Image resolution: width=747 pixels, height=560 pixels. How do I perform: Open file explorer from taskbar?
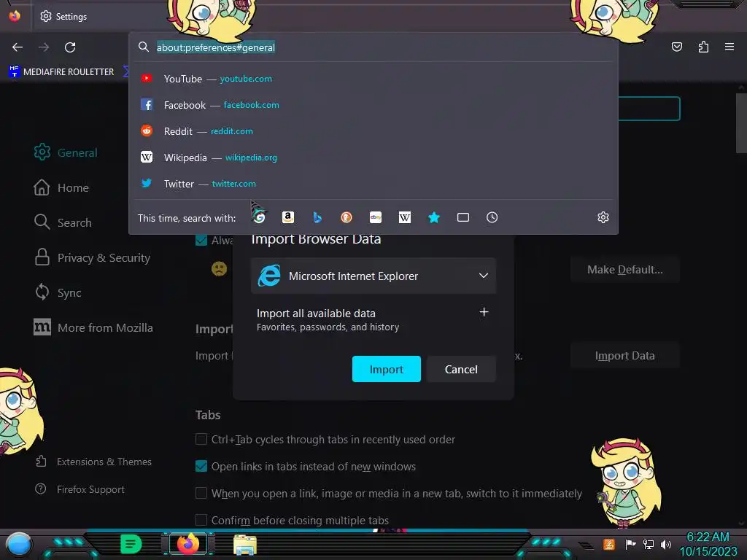click(245, 545)
